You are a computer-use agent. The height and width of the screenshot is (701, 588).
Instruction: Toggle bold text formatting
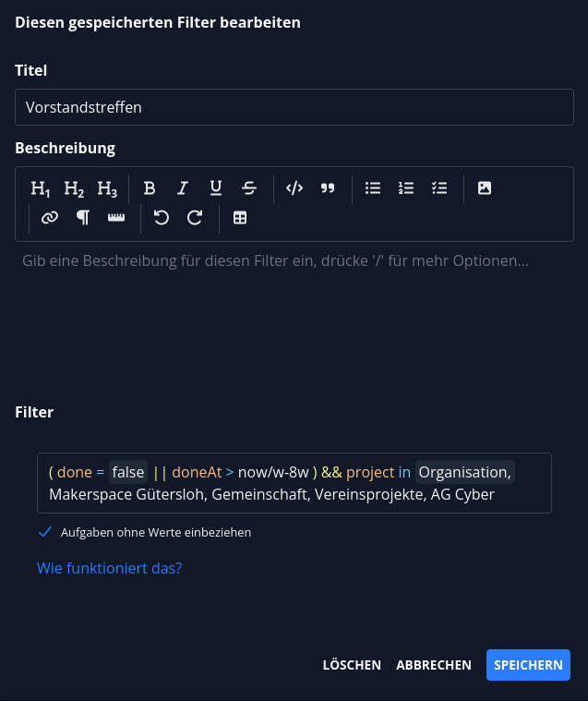tap(150, 188)
